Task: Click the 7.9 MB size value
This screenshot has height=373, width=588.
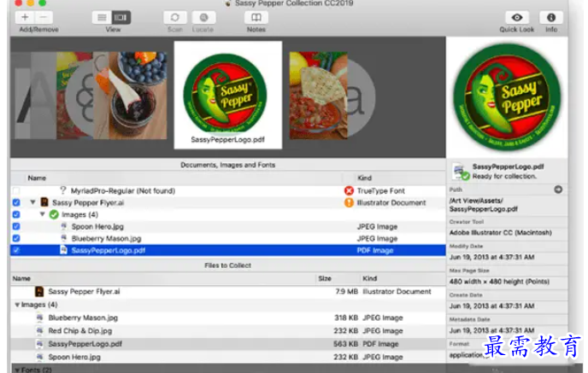Action: point(346,291)
